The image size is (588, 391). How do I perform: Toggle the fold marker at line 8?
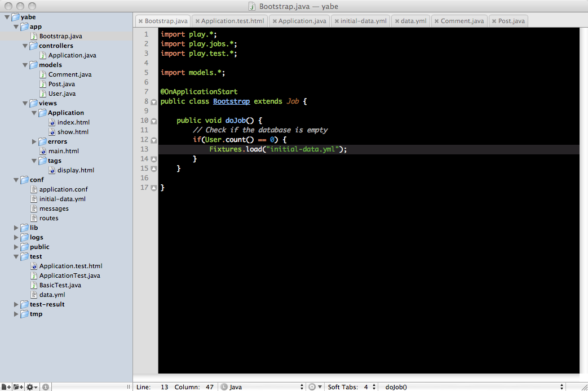click(x=154, y=101)
